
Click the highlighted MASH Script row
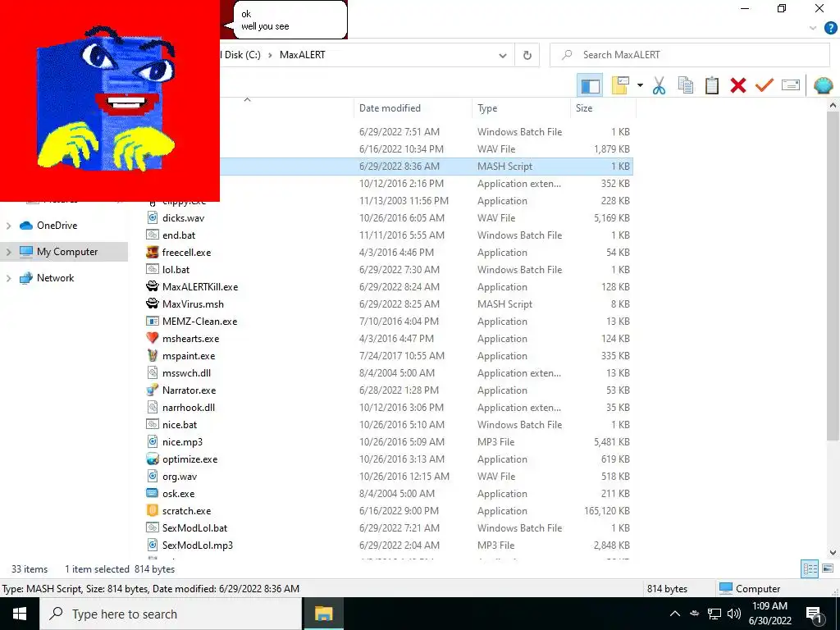426,166
